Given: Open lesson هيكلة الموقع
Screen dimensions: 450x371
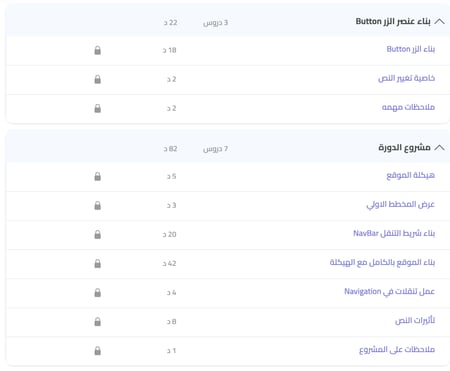Looking at the screenshot, I should (411, 175).
